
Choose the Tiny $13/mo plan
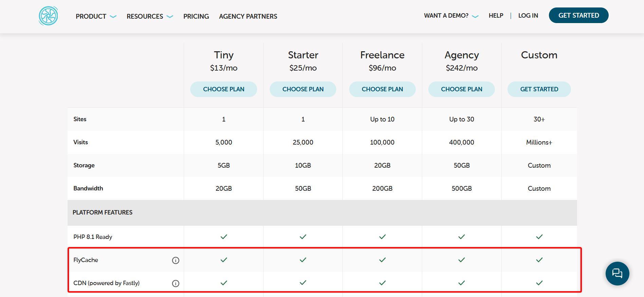pos(223,89)
